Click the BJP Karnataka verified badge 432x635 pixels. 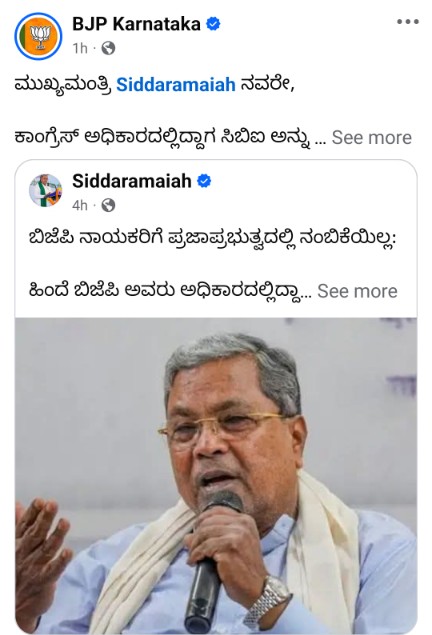coord(213,24)
